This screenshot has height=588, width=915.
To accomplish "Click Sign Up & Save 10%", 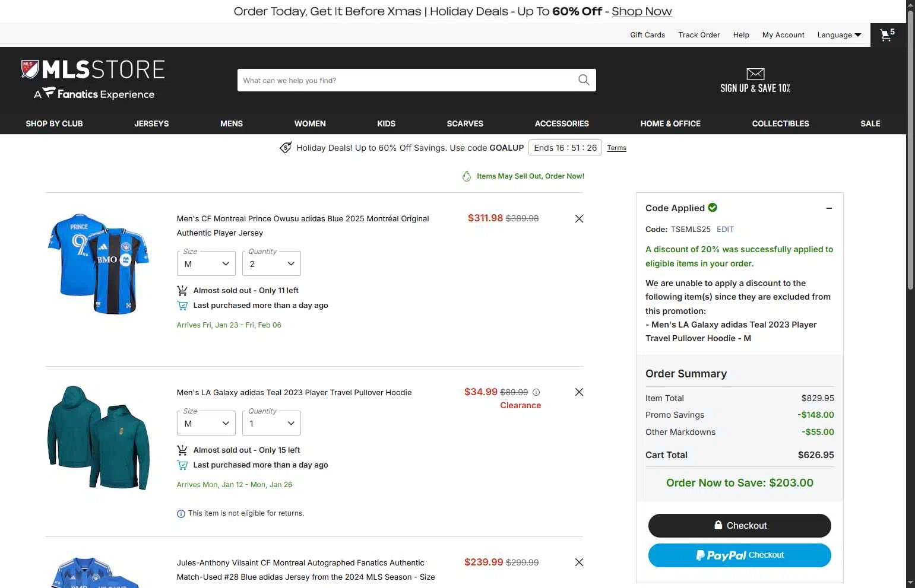I will [755, 88].
